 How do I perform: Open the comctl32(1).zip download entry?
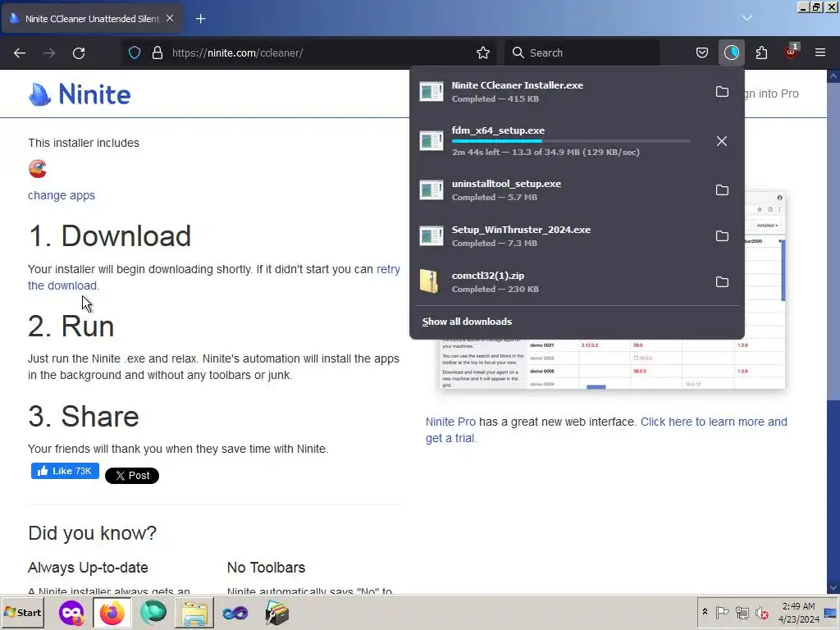click(x=559, y=282)
